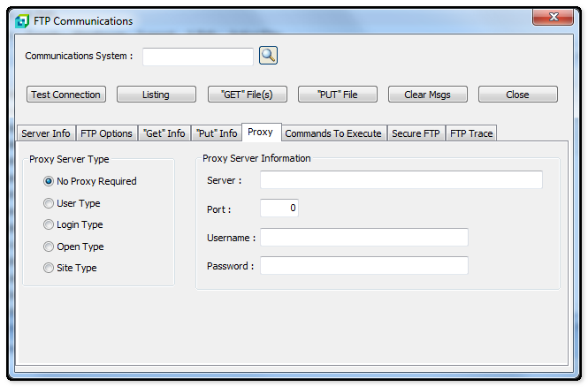Select No Proxy Required option
Viewport: 588px width, 387px height.
(x=49, y=181)
